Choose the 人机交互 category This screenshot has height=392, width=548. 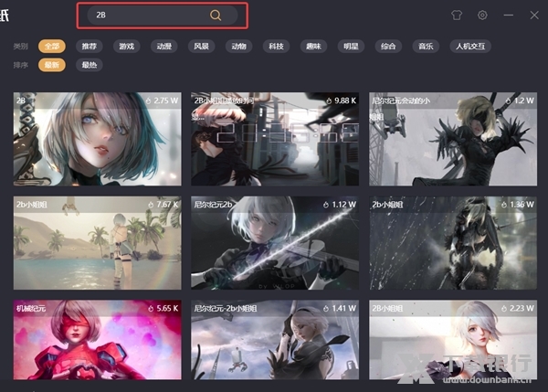click(470, 47)
